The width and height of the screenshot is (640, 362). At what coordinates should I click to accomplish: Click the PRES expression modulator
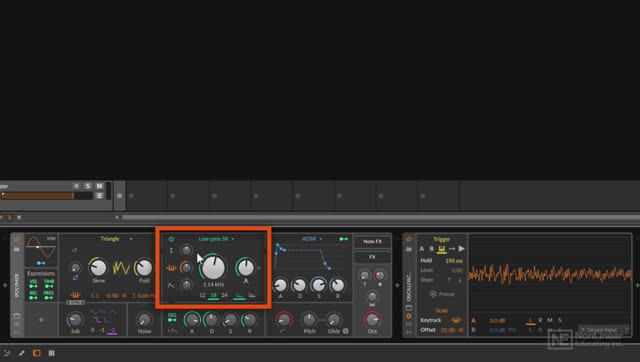click(x=49, y=295)
